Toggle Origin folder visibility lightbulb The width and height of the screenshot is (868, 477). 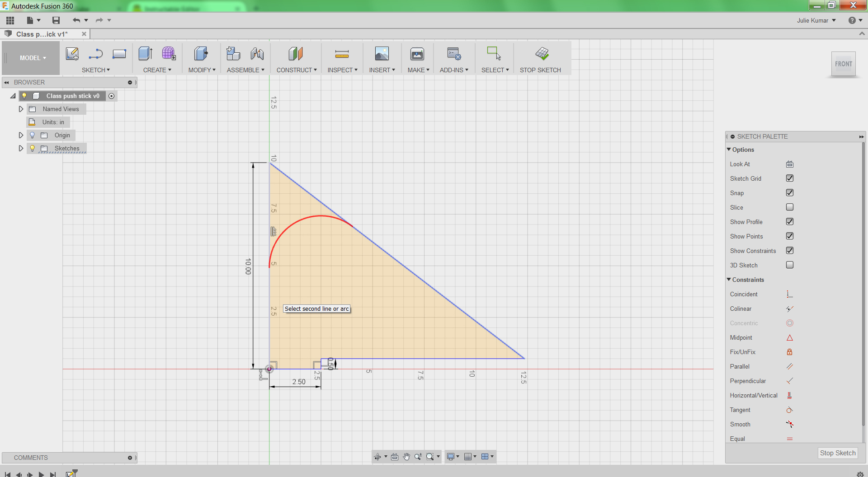pyautogui.click(x=33, y=135)
